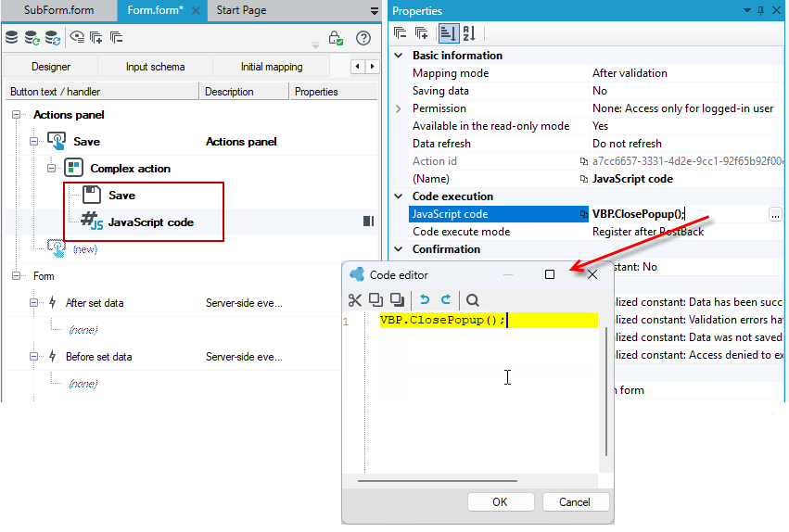
Task: Click the (new) button placeholder icon
Action: [x=57, y=248]
